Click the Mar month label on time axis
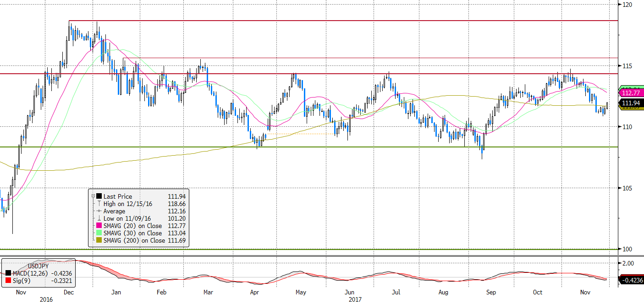Image resolution: width=644 pixels, height=304 pixels. [x=208, y=292]
